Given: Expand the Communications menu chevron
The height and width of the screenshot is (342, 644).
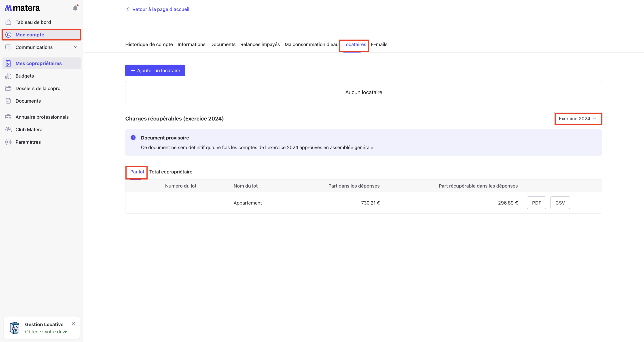Looking at the screenshot, I should (76, 47).
